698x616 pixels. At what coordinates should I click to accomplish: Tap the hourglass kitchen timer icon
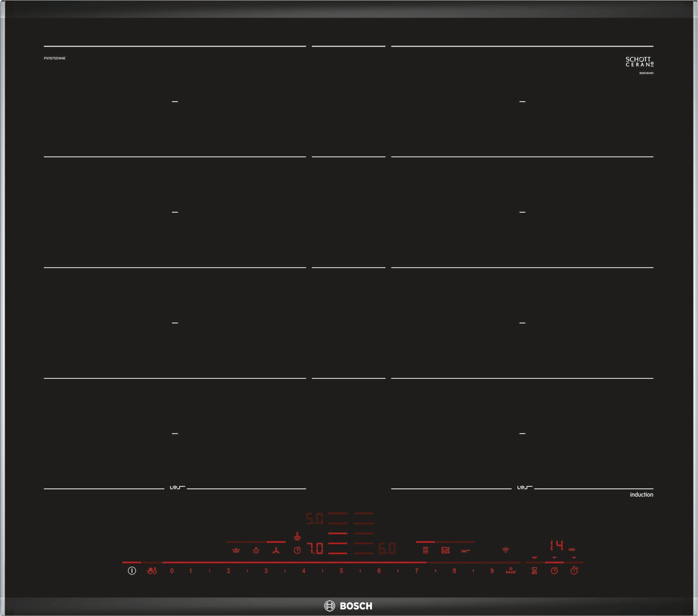pyautogui.click(x=534, y=571)
